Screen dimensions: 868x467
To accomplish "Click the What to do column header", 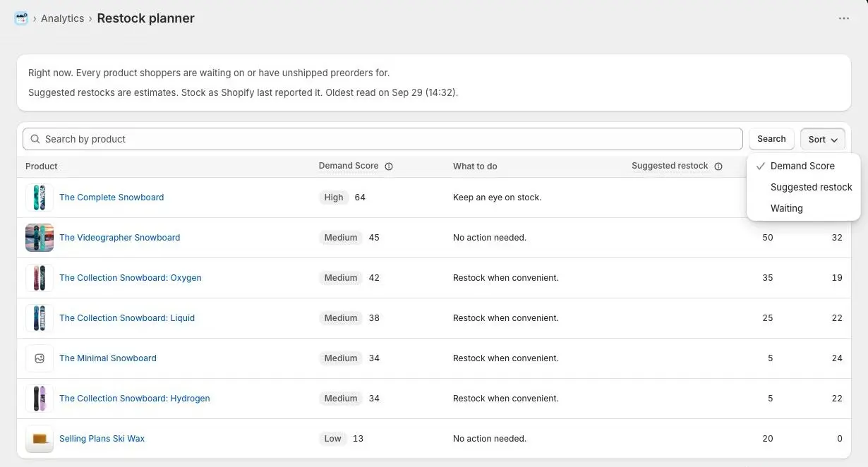I will point(475,166).
